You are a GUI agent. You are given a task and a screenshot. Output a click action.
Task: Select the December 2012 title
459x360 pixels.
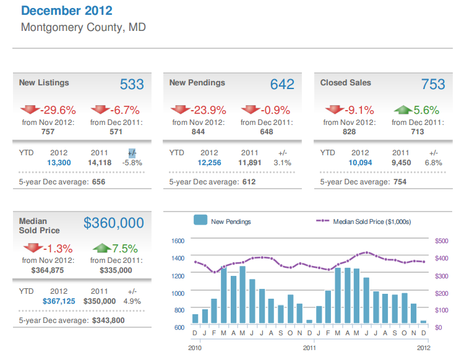(67, 11)
